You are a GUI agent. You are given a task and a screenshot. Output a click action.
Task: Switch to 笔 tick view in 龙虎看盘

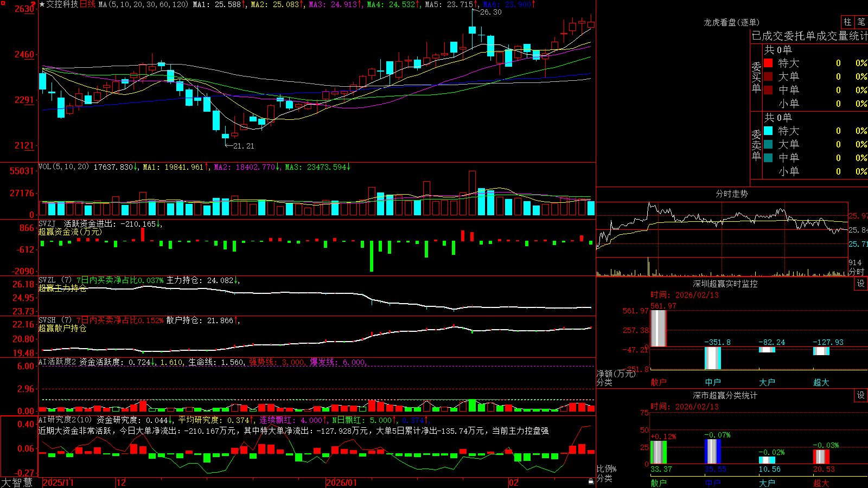click(861, 22)
